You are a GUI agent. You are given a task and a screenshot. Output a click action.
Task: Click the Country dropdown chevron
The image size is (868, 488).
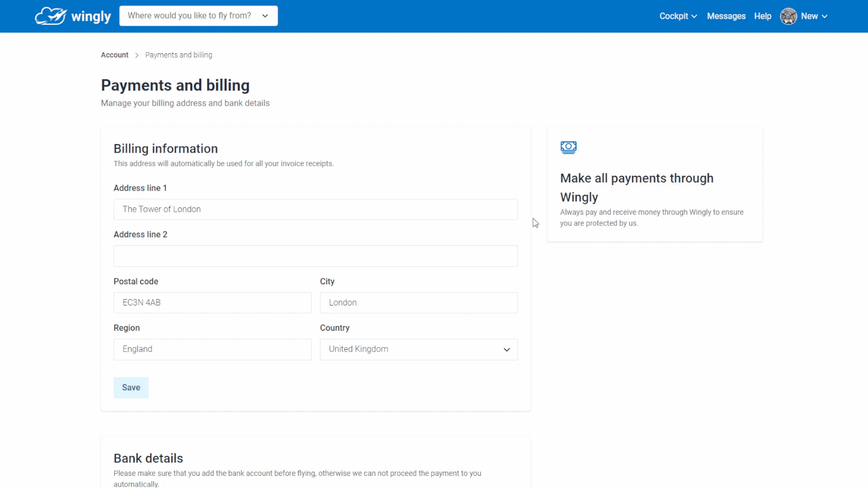(x=506, y=350)
